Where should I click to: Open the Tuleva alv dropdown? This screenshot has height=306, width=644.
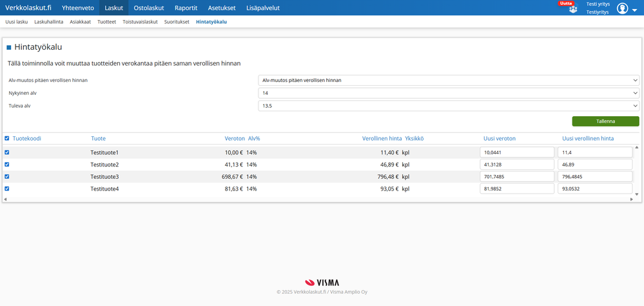pos(448,105)
